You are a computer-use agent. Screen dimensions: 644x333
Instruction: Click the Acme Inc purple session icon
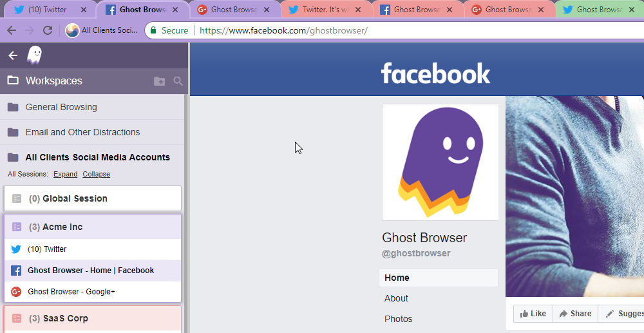click(x=17, y=227)
